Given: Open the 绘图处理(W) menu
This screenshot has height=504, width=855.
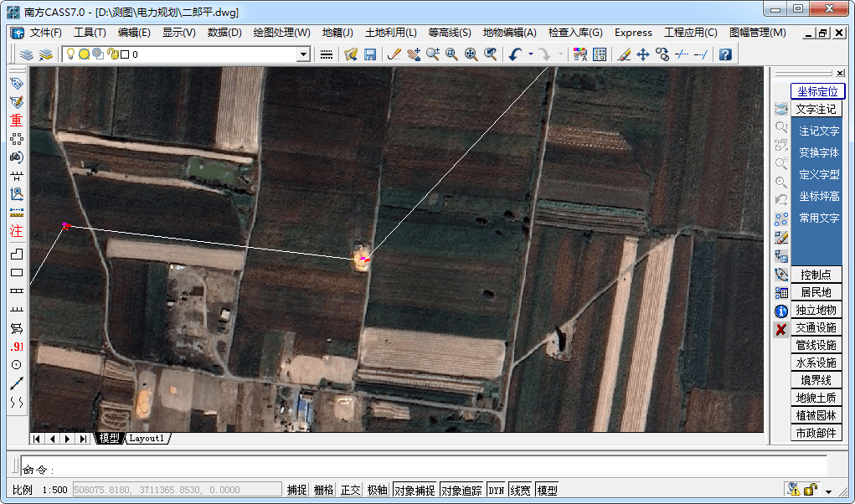Looking at the screenshot, I should 282,33.
